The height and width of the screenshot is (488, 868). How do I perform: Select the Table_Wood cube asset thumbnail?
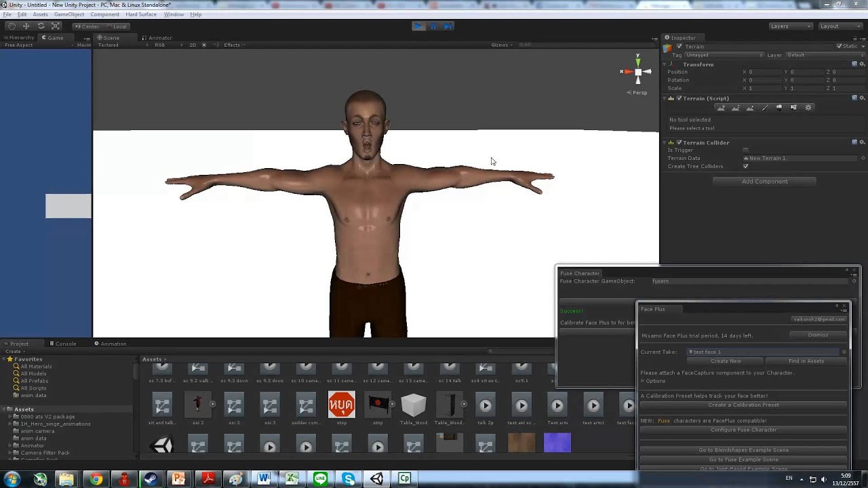414,405
